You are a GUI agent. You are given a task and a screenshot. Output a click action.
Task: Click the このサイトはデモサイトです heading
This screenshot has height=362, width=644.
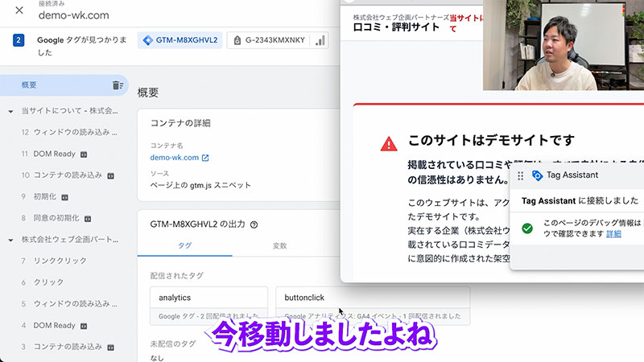coord(491,140)
